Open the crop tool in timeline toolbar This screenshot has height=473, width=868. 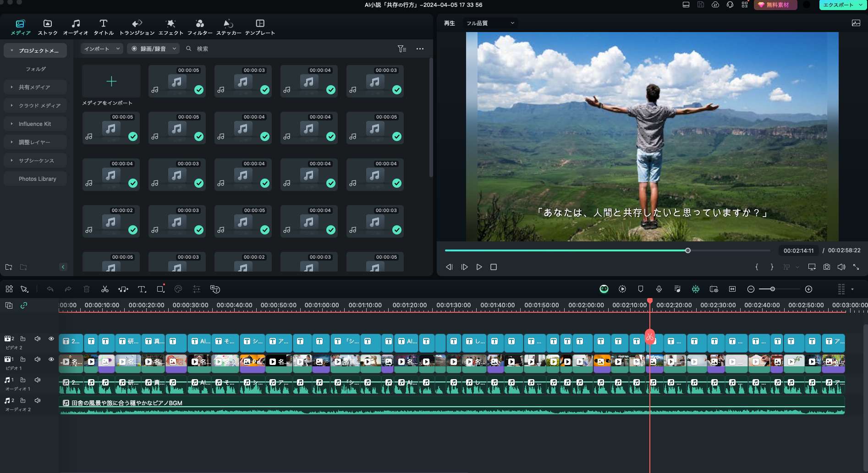pos(160,289)
